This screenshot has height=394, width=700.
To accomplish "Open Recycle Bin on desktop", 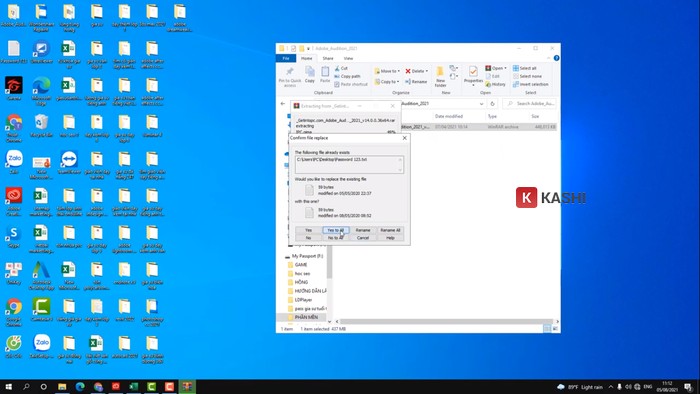I will click(42, 125).
